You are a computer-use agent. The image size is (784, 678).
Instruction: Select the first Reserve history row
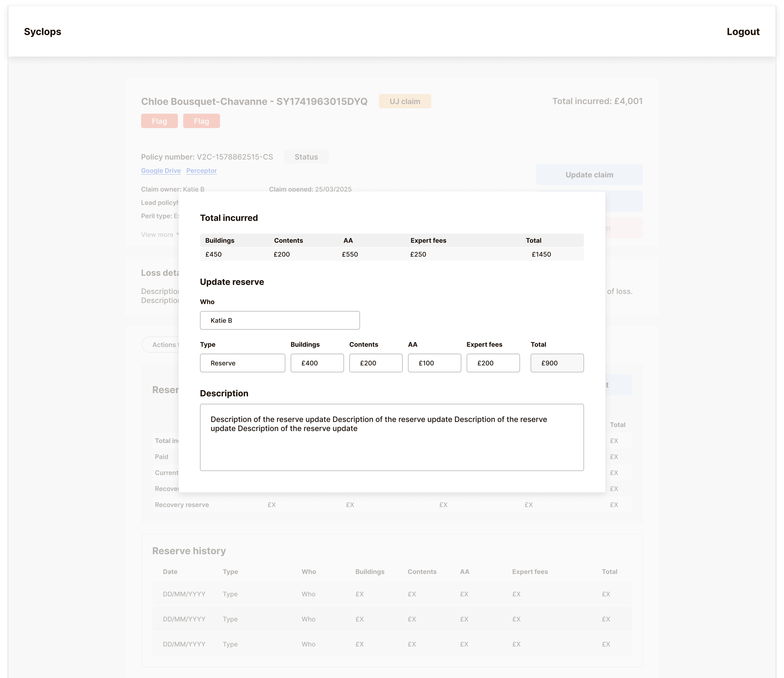click(x=392, y=594)
